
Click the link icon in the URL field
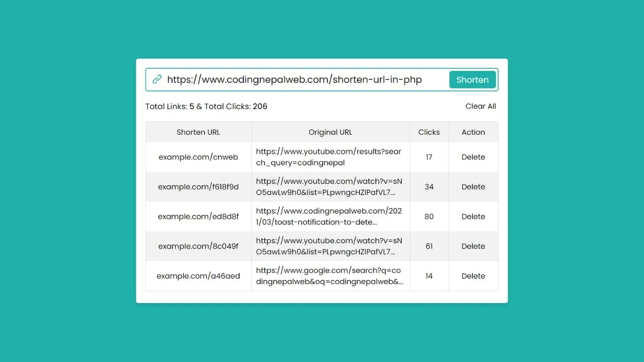point(157,79)
